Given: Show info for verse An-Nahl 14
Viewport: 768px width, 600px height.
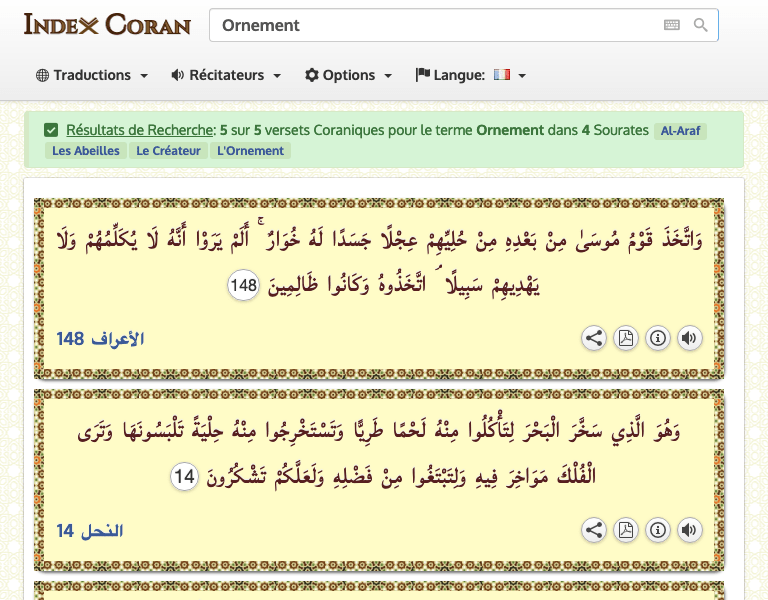Looking at the screenshot, I should 658,530.
